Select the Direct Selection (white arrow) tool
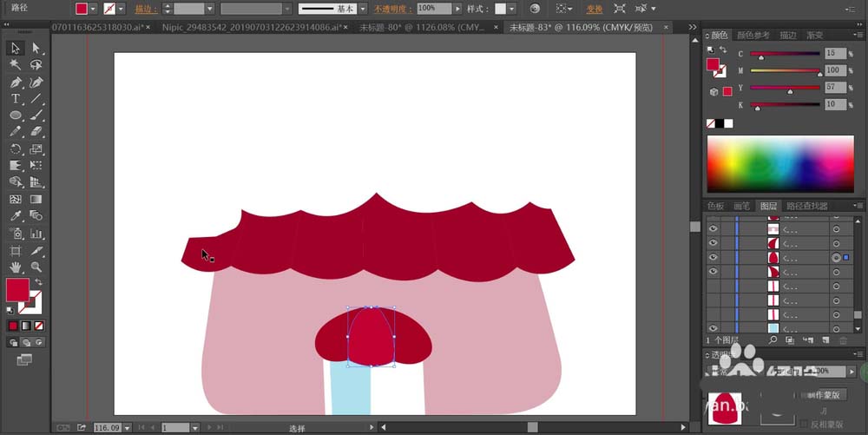 (36, 48)
